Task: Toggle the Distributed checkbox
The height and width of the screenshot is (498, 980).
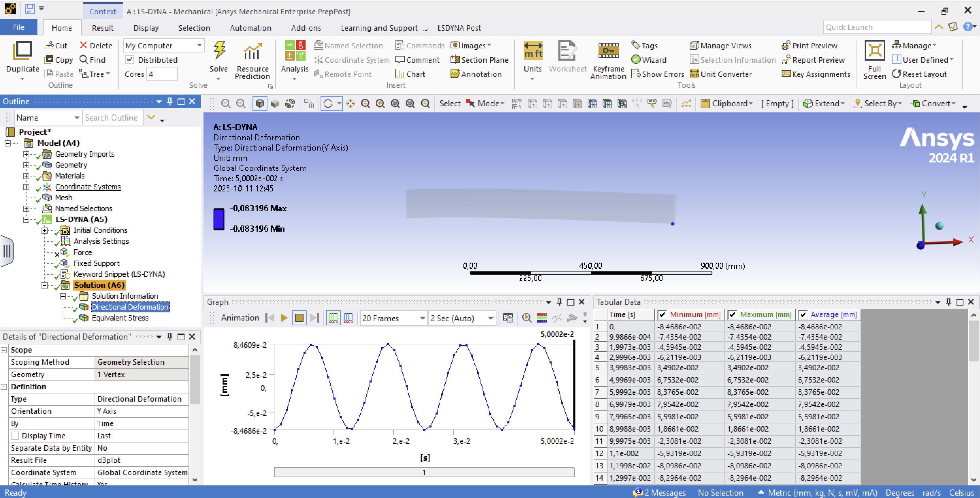Action: click(x=130, y=60)
